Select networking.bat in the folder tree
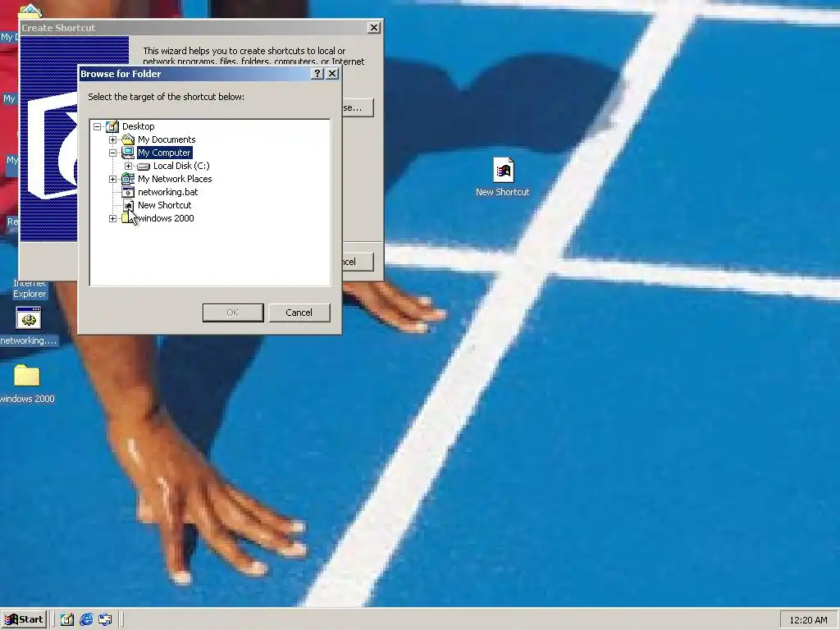This screenshot has width=840, height=630. click(x=167, y=192)
